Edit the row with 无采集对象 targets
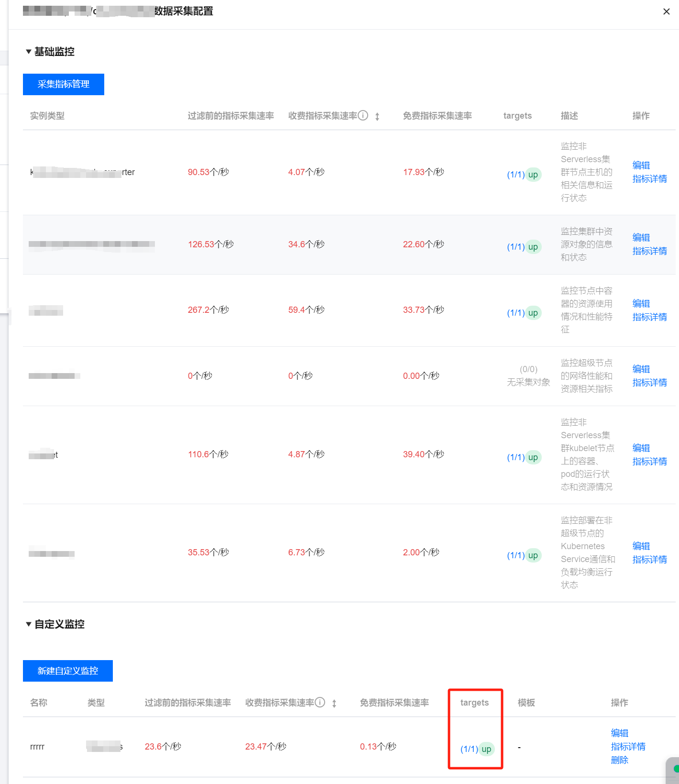 (641, 369)
